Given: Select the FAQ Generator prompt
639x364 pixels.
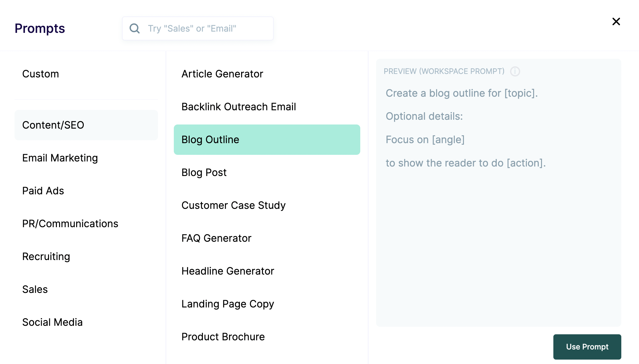Looking at the screenshot, I should pos(216,238).
